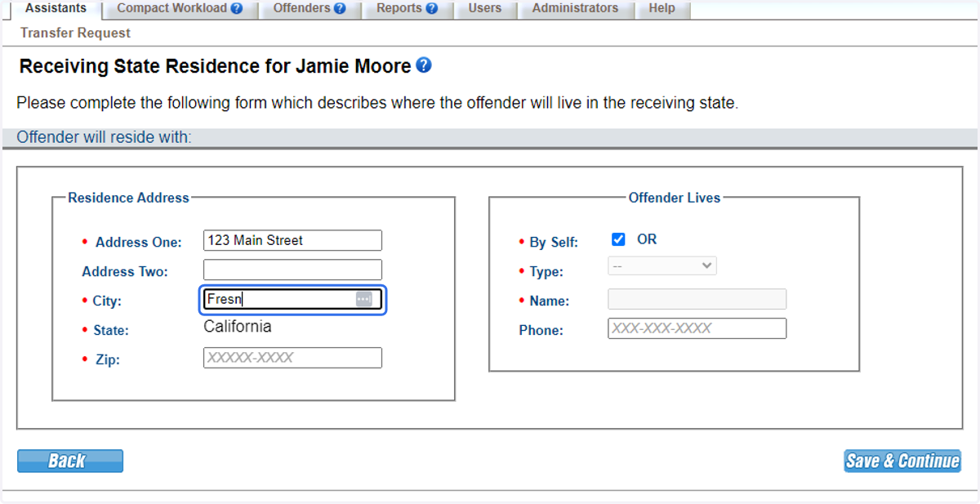Select the Users tab

(x=485, y=8)
